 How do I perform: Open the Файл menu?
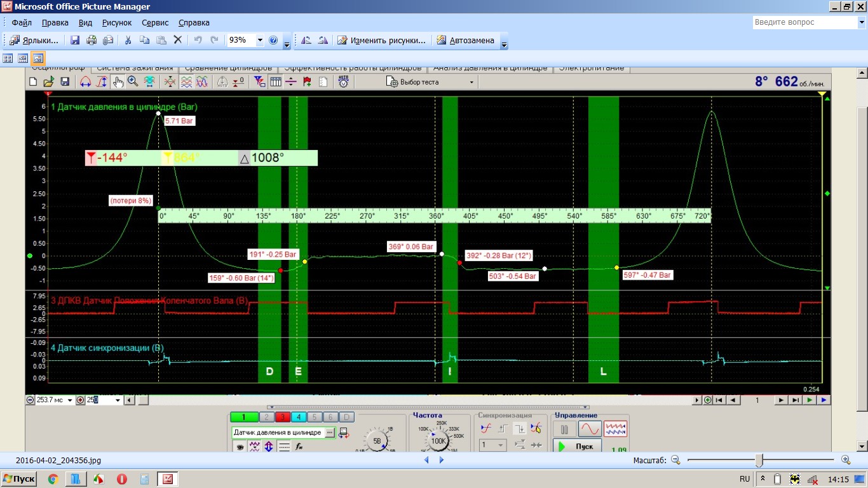pos(21,22)
